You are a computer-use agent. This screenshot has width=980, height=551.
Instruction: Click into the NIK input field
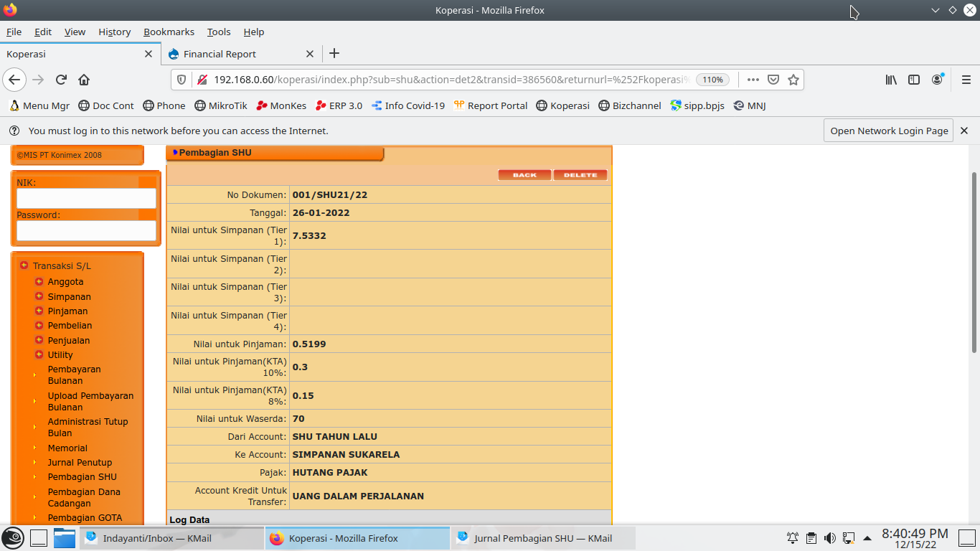point(86,198)
